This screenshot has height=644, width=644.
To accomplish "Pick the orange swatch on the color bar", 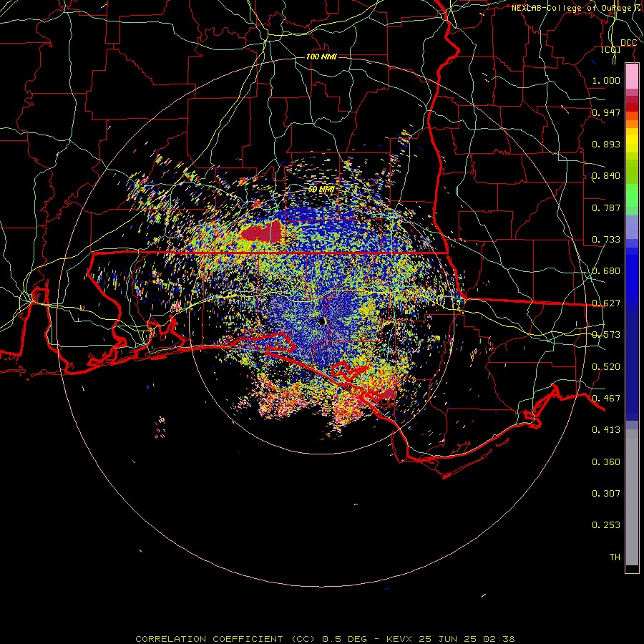I will [x=632, y=124].
